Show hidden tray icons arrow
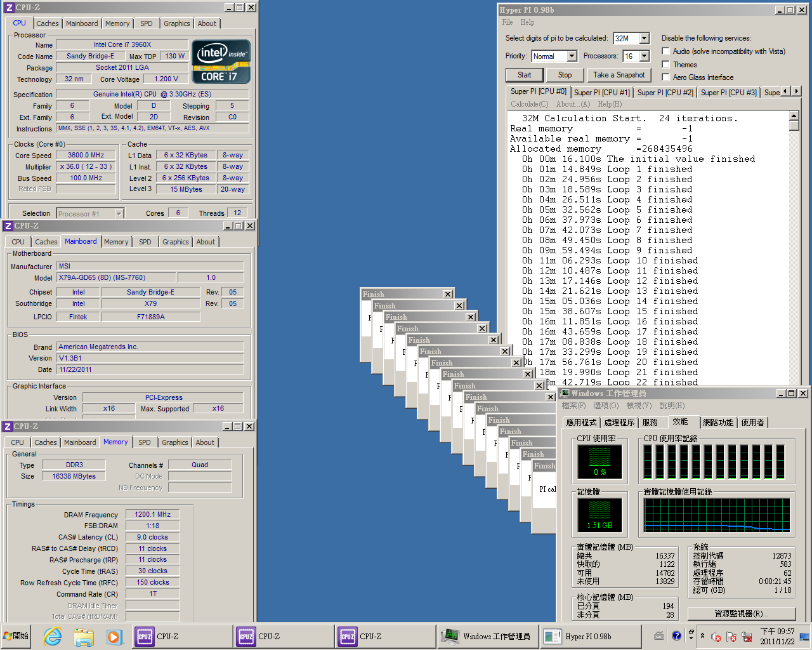Viewport: 812px width, 650px height. 702,635
